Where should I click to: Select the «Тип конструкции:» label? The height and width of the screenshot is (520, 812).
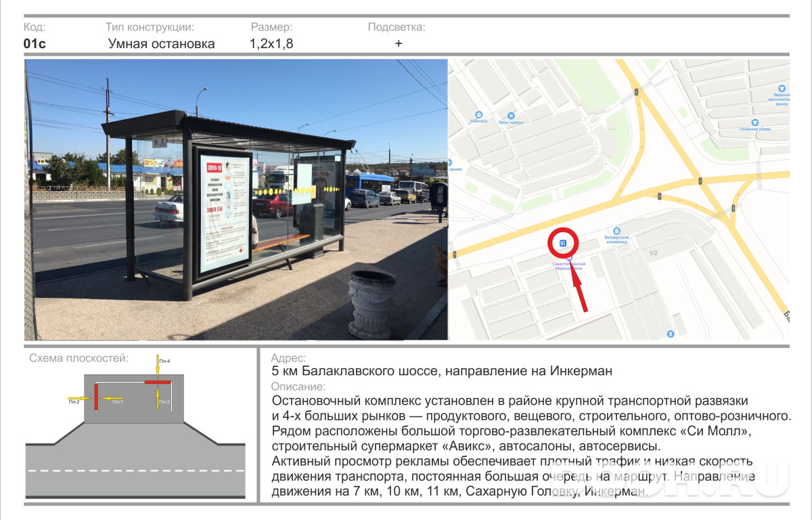[x=150, y=27]
